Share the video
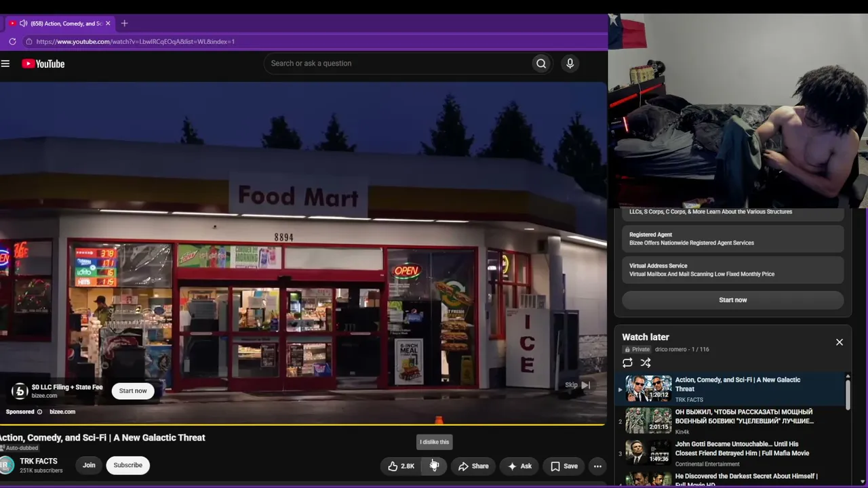 (x=473, y=466)
